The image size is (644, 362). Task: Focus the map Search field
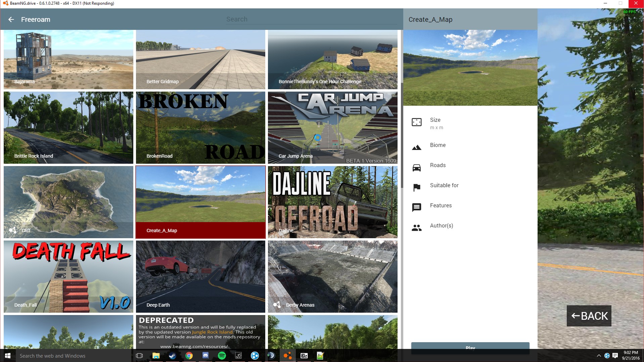(312, 19)
